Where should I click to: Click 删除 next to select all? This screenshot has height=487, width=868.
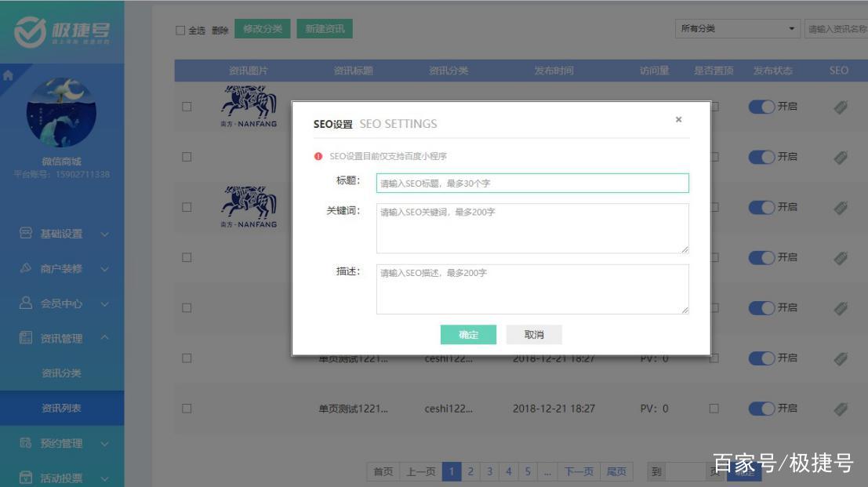coord(220,31)
